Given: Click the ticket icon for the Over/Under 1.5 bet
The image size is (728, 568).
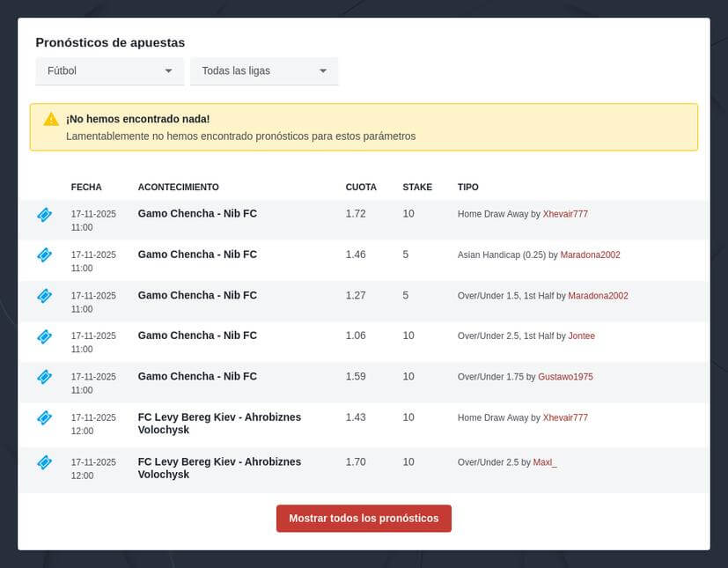Looking at the screenshot, I should 44,297.
